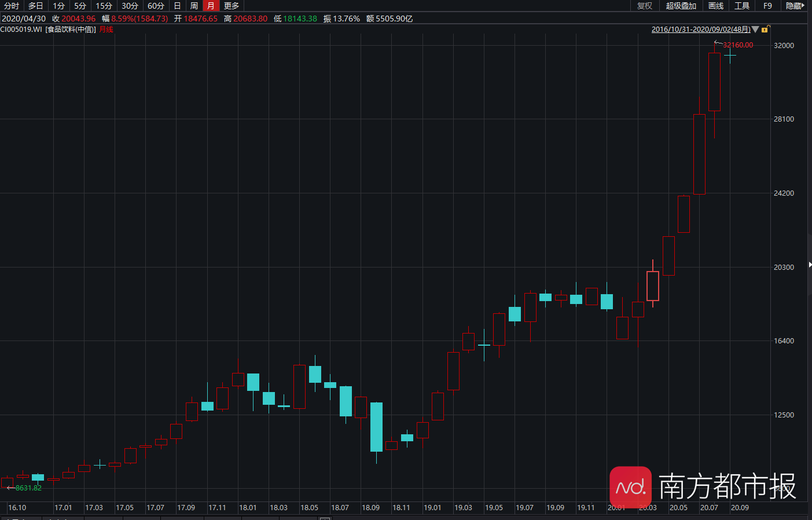Click the date range 2016/10/31-2020/09/02 link
812x520 pixels.
(x=701, y=30)
